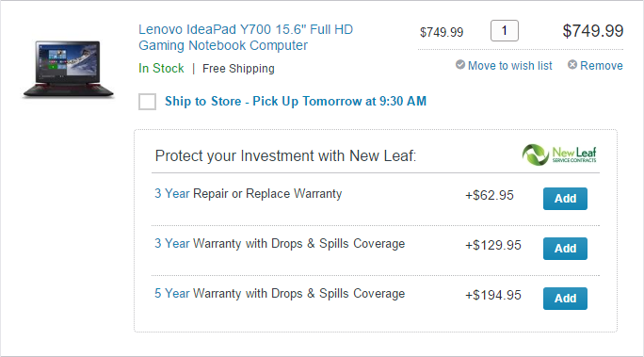The width and height of the screenshot is (644, 357).
Task: Click the In Stock status text
Action: point(161,68)
